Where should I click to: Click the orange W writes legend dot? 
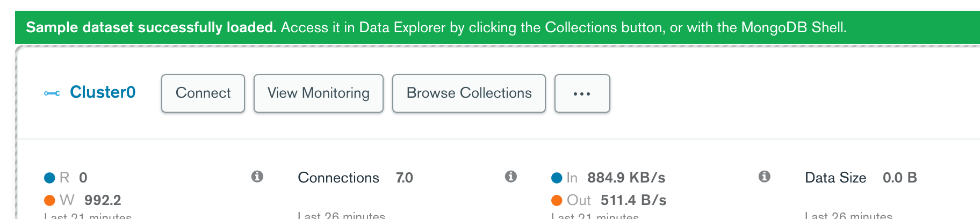coord(49,200)
